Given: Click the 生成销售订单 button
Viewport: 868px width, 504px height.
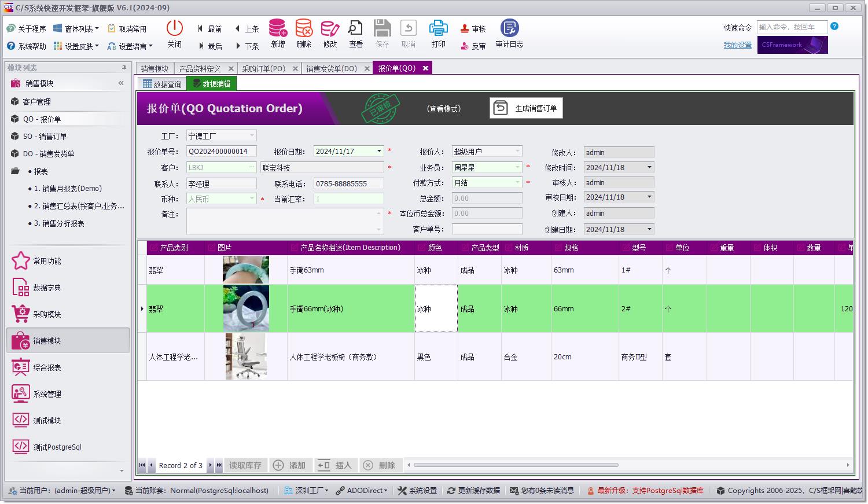Looking at the screenshot, I should coord(526,108).
